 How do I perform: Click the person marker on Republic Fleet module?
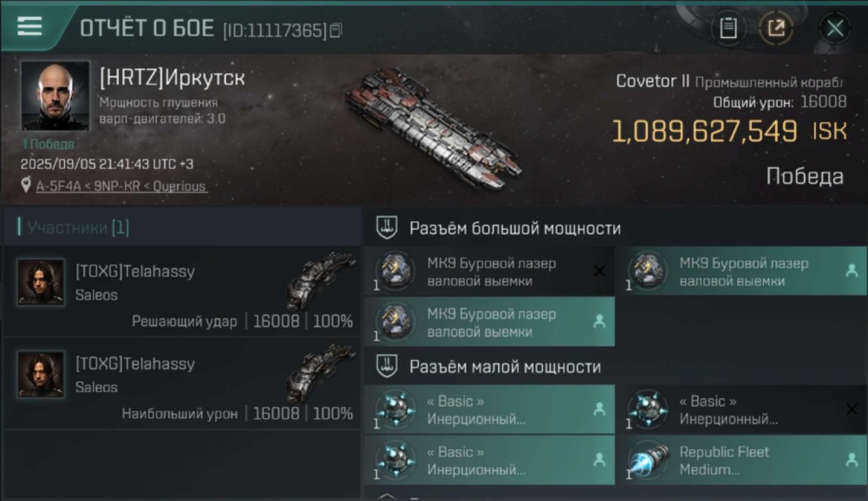(x=851, y=460)
